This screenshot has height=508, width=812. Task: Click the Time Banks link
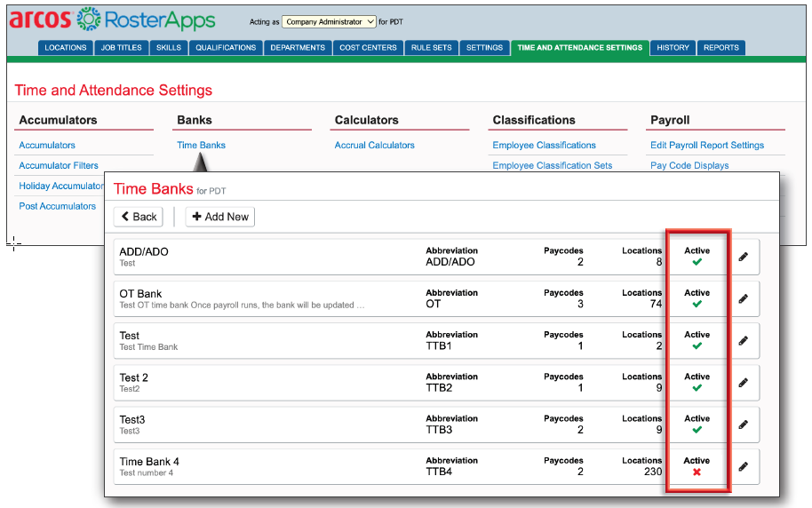pos(201,145)
